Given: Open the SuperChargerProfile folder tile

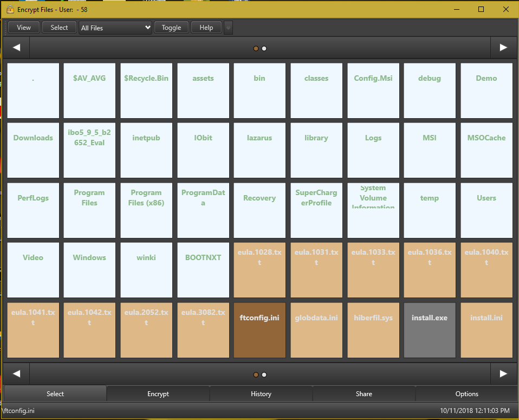Looking at the screenshot, I should click(316, 210).
